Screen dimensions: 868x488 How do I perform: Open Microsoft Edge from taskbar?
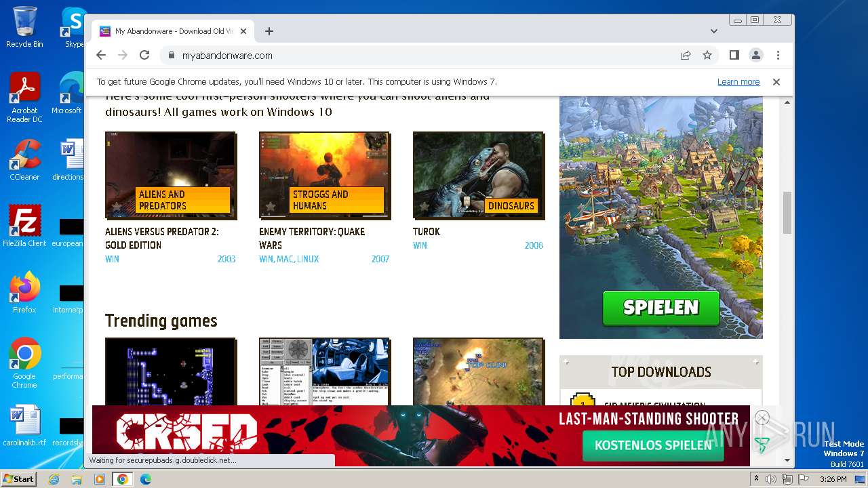[x=145, y=479]
